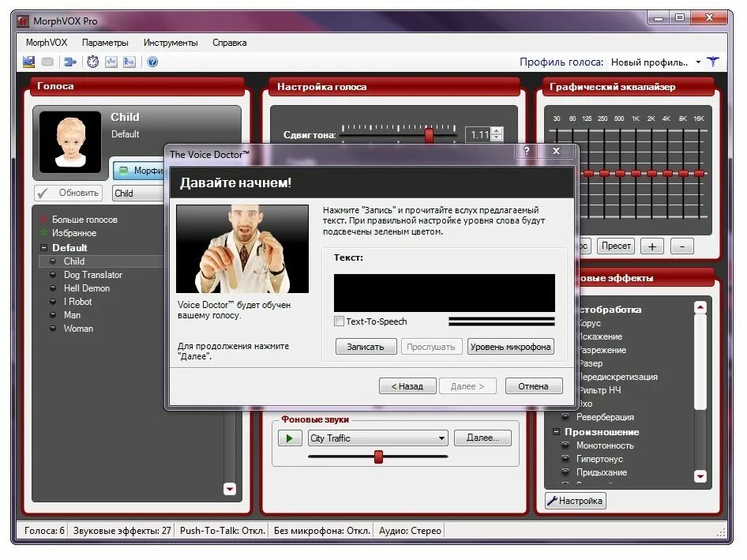Click the Избранное entry

coord(74,232)
